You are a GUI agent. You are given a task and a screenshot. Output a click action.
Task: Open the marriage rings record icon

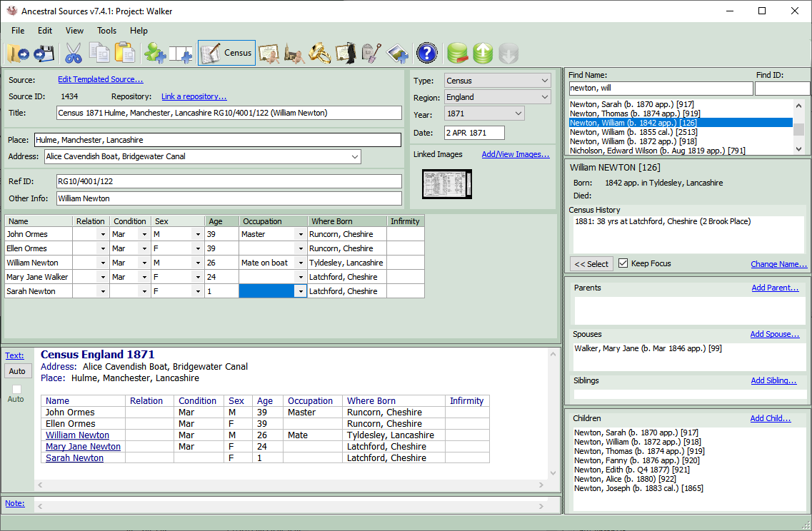coord(319,54)
